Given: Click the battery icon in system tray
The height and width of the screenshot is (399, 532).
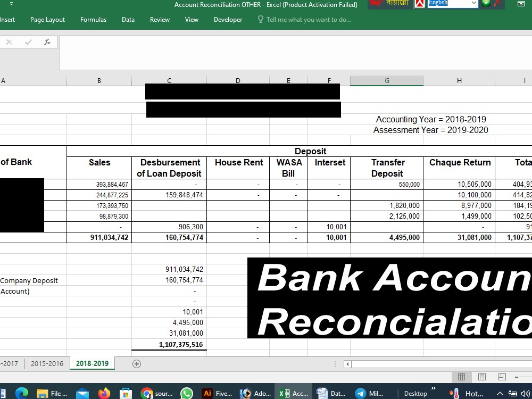Looking at the screenshot, I should click(x=513, y=394).
